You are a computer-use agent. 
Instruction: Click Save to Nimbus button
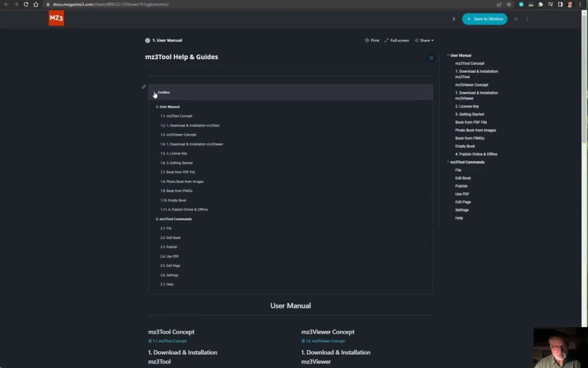pyautogui.click(x=485, y=19)
